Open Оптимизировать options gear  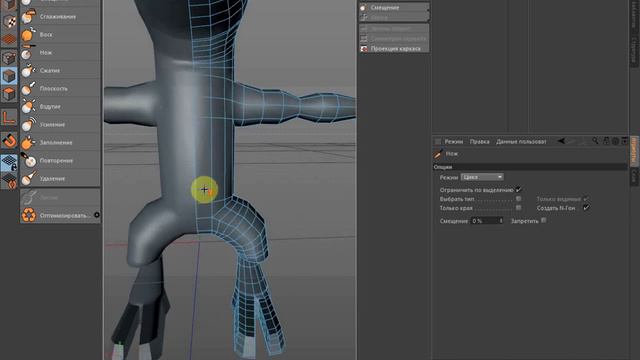click(x=97, y=215)
